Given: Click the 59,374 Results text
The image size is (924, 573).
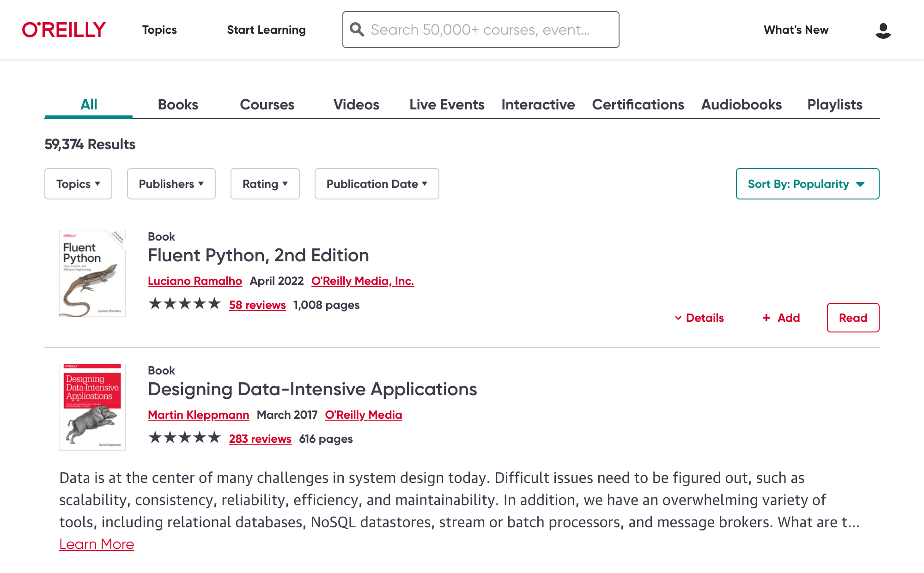Looking at the screenshot, I should (90, 145).
